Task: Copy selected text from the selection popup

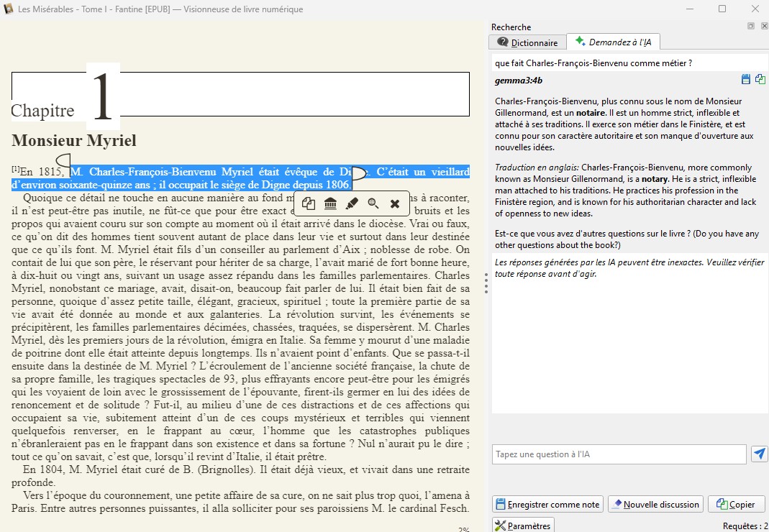Action: 309,203
